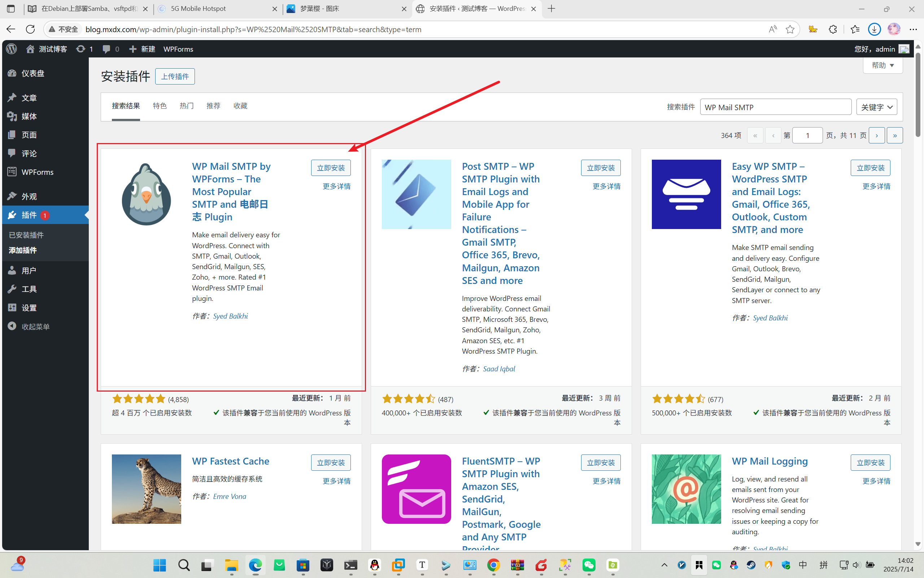Click the 新建 plus item in admin bar

click(x=142, y=49)
